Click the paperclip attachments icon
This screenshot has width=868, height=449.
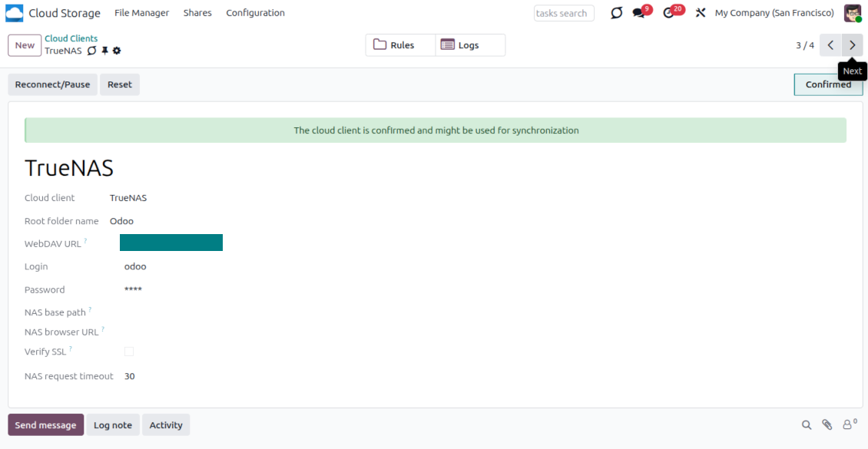[x=827, y=424]
